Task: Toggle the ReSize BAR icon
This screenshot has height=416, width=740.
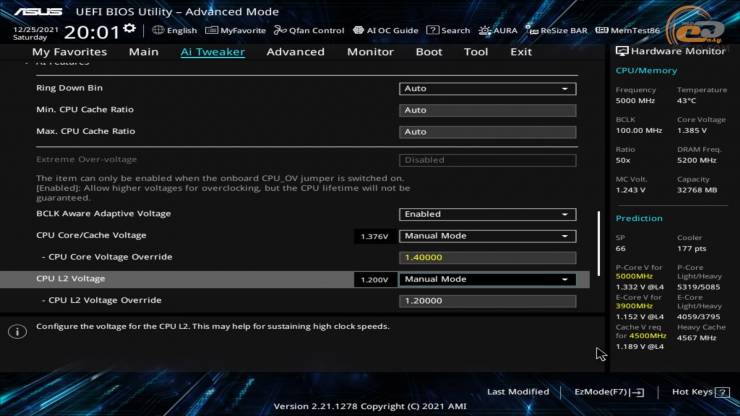Action: tap(532, 30)
